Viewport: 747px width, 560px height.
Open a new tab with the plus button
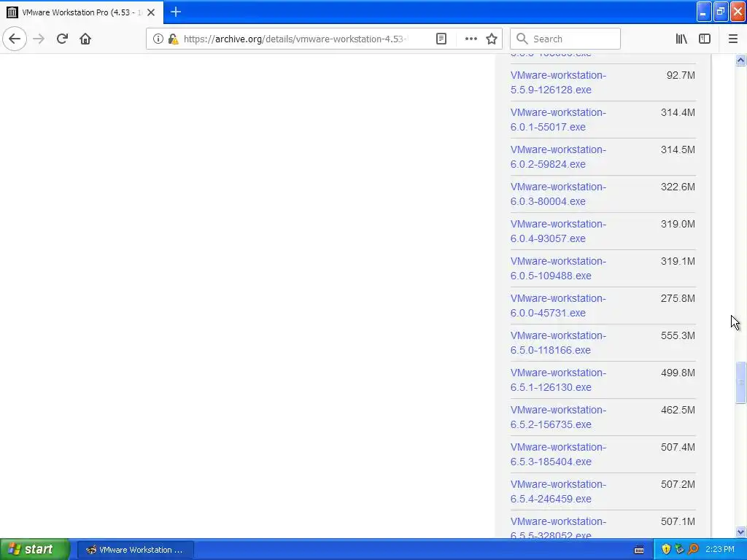pos(176,12)
